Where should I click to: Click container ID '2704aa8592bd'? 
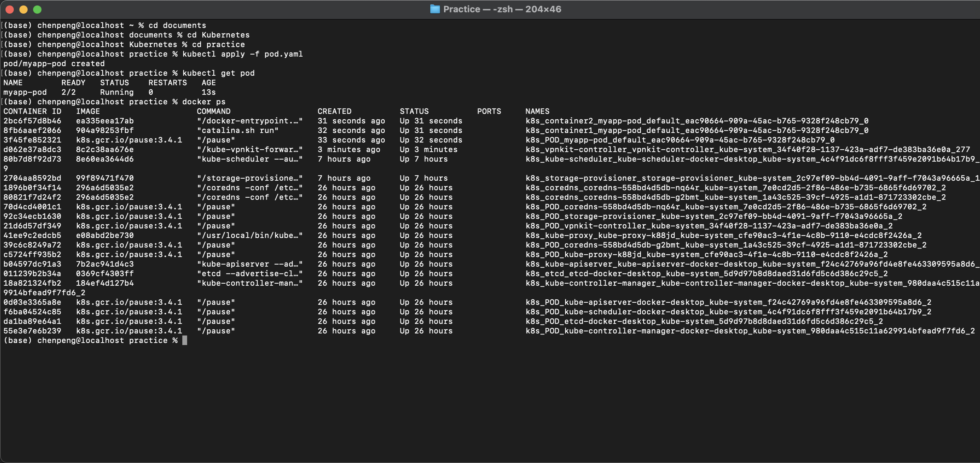click(x=32, y=178)
